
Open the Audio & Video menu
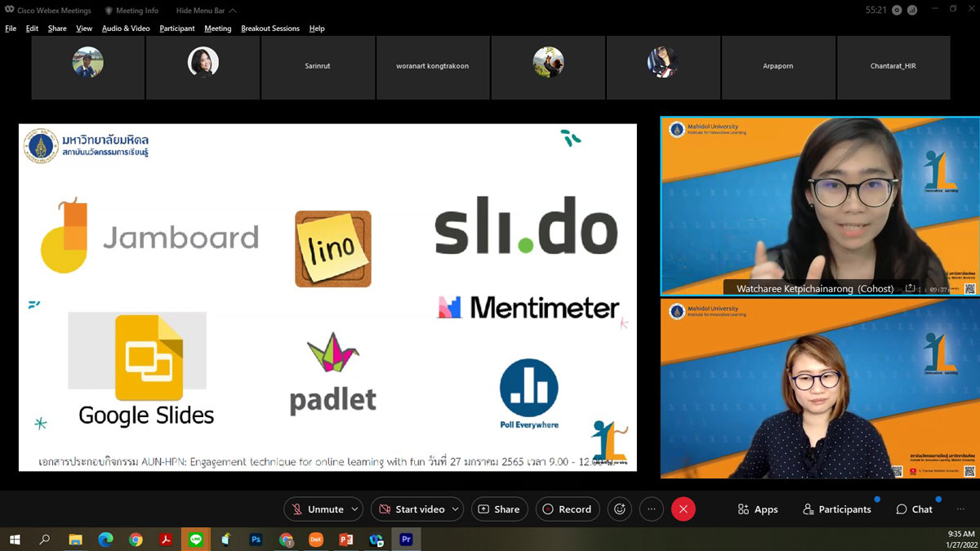(126, 29)
